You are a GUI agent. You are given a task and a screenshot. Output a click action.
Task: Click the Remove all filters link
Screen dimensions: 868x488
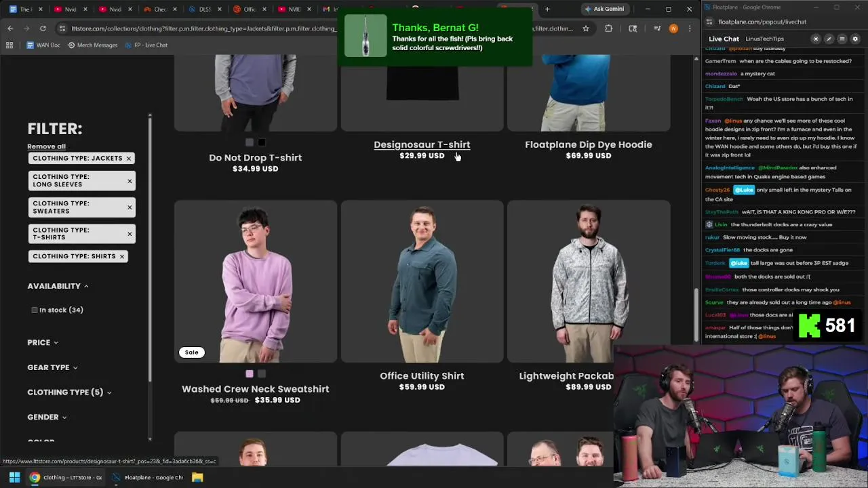click(x=46, y=146)
